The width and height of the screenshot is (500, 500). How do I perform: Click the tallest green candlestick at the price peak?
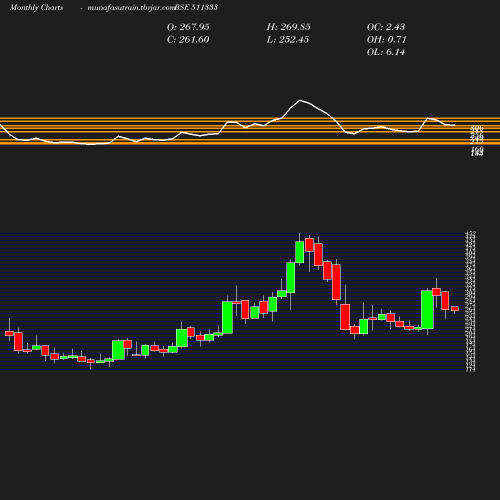[x=299, y=252]
